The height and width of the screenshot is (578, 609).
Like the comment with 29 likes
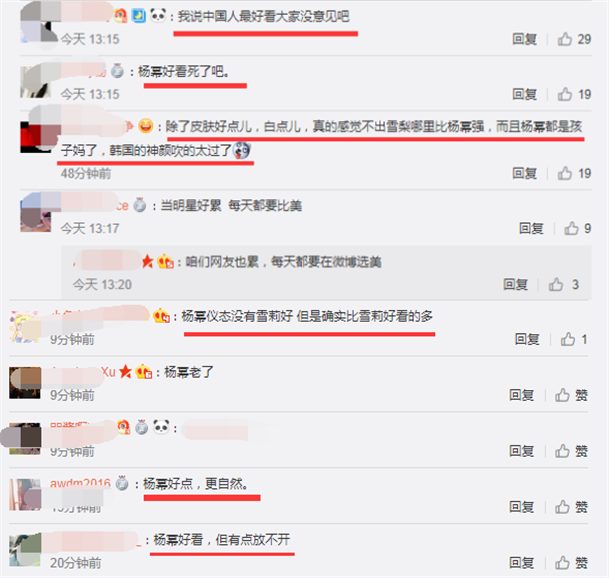(565, 39)
